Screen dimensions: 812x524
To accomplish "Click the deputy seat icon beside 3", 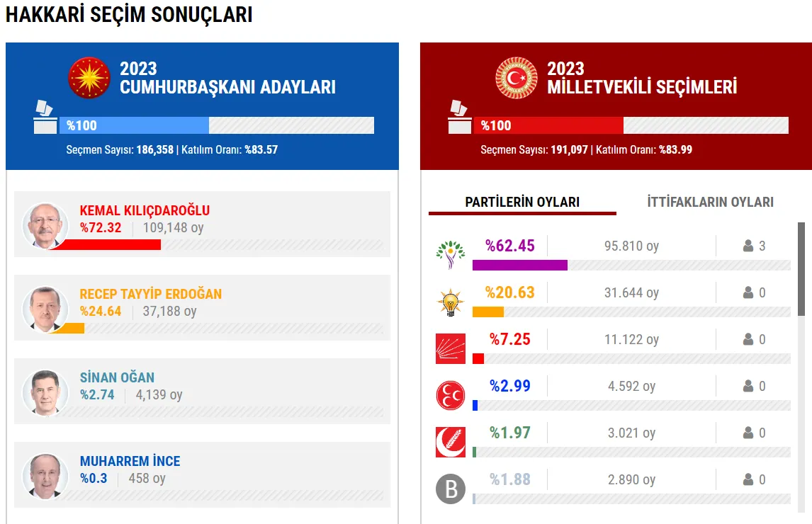I will click(748, 246).
